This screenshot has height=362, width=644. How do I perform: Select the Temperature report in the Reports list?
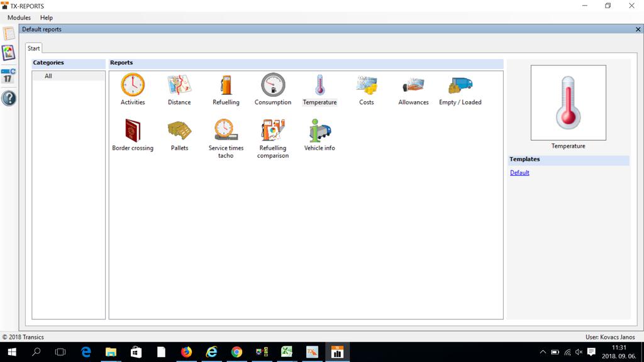pos(319,89)
